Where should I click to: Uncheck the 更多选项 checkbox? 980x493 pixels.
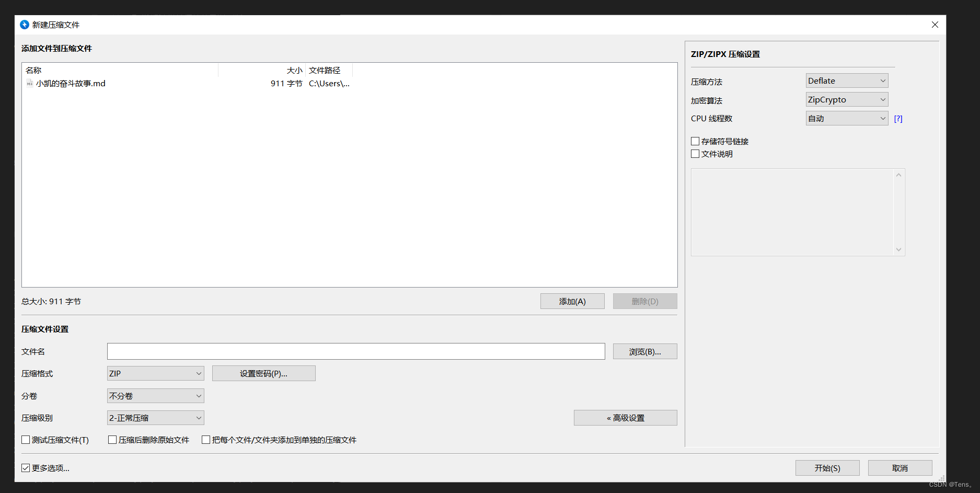(26, 468)
